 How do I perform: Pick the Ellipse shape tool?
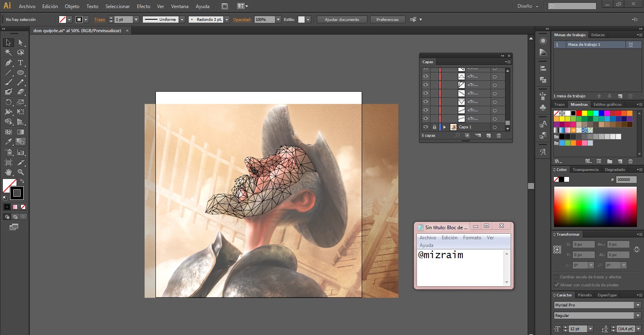click(x=21, y=73)
